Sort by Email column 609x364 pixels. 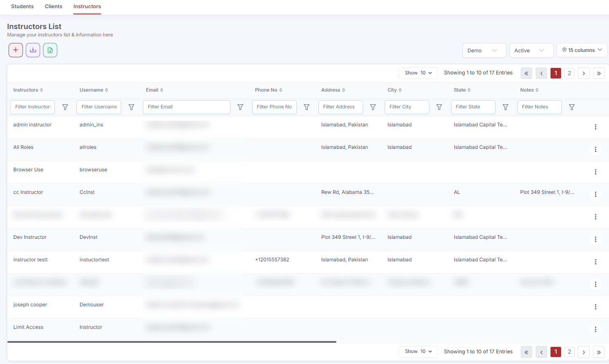tap(154, 90)
